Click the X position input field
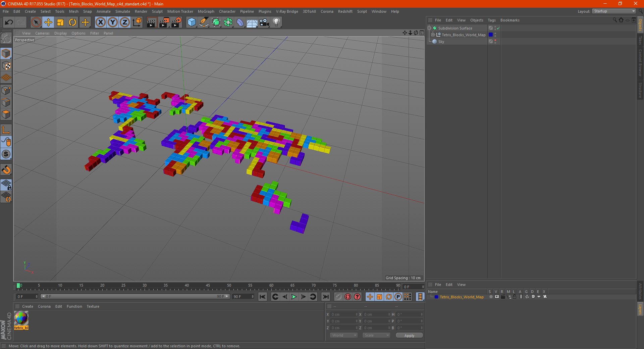The width and height of the screenshot is (644, 349). coord(344,314)
